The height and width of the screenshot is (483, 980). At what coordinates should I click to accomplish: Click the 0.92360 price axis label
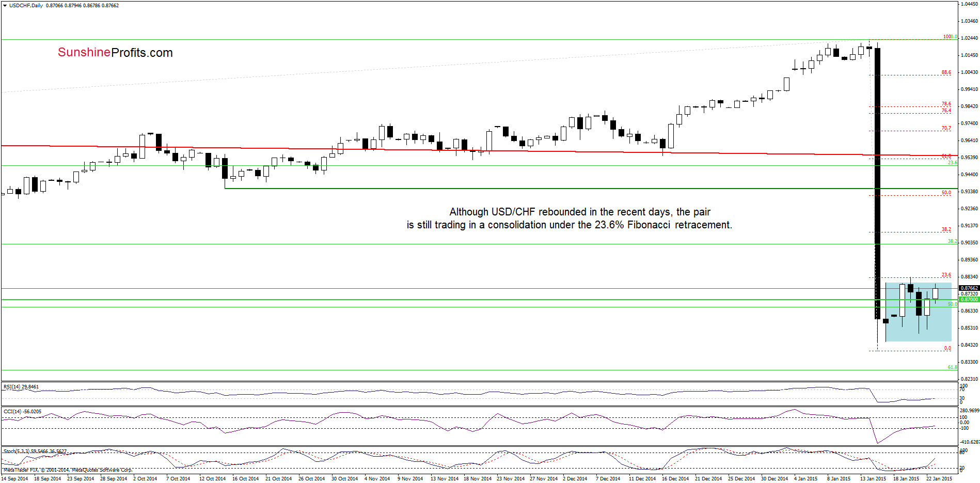click(969, 208)
